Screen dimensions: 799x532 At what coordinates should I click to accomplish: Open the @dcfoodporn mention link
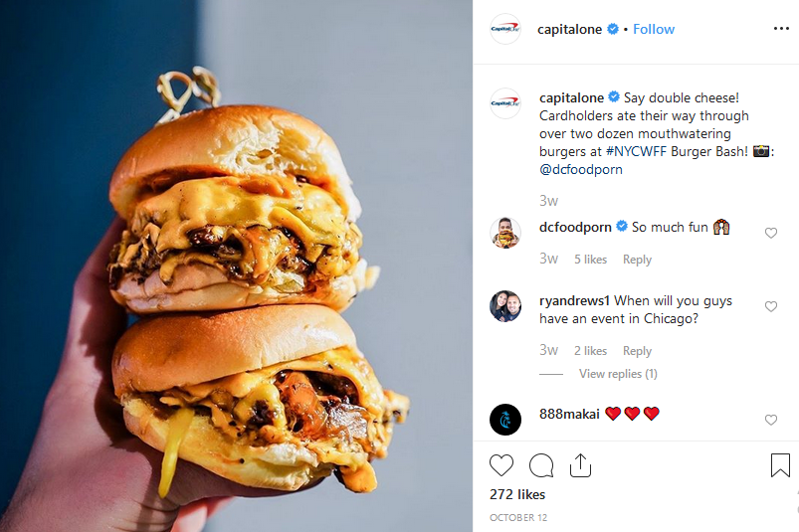click(x=581, y=169)
